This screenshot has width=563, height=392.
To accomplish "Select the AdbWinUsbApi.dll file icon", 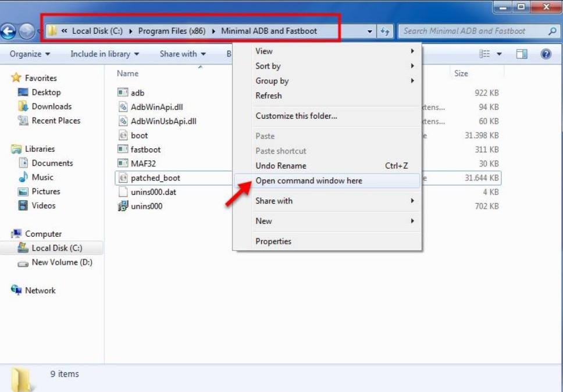I will 123,121.
